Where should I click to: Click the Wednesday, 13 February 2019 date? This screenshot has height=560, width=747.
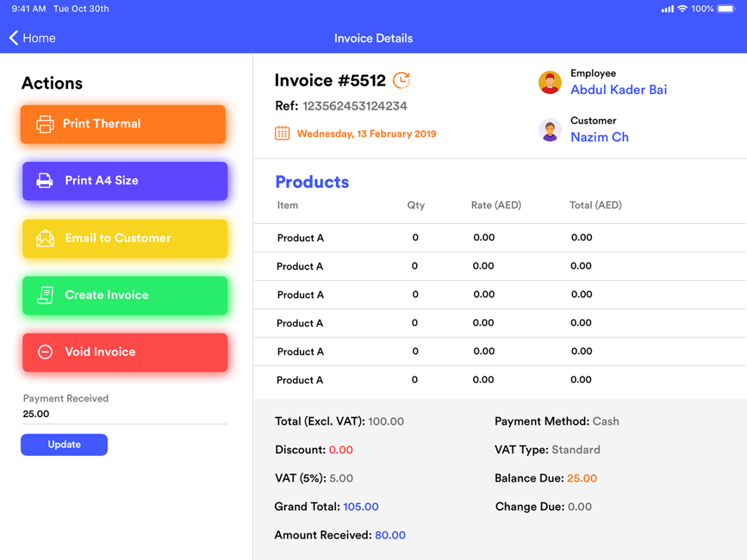pos(366,134)
